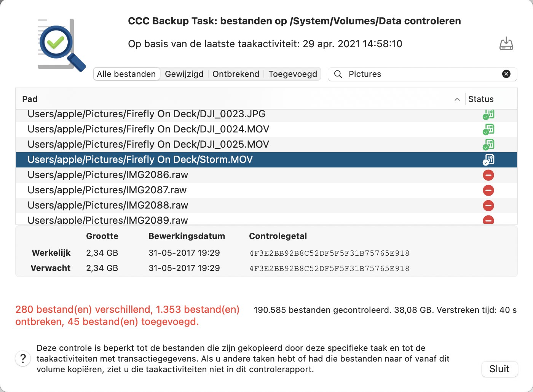Click the Werkelijk size 2,34 GB
Viewport: 533px width, 392px height.
[x=102, y=253]
